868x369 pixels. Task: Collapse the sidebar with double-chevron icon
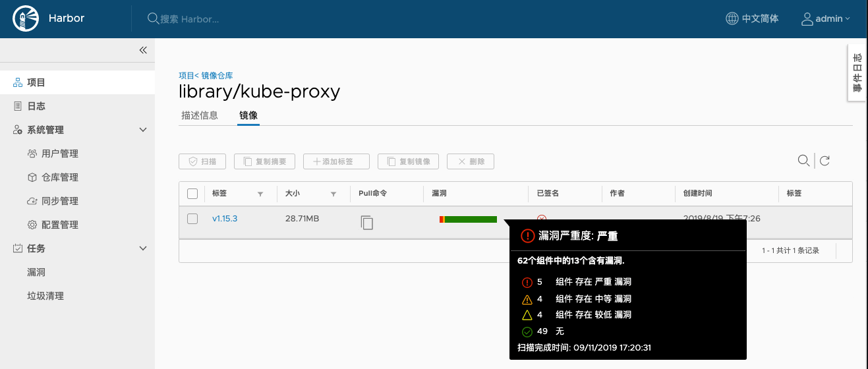point(143,50)
